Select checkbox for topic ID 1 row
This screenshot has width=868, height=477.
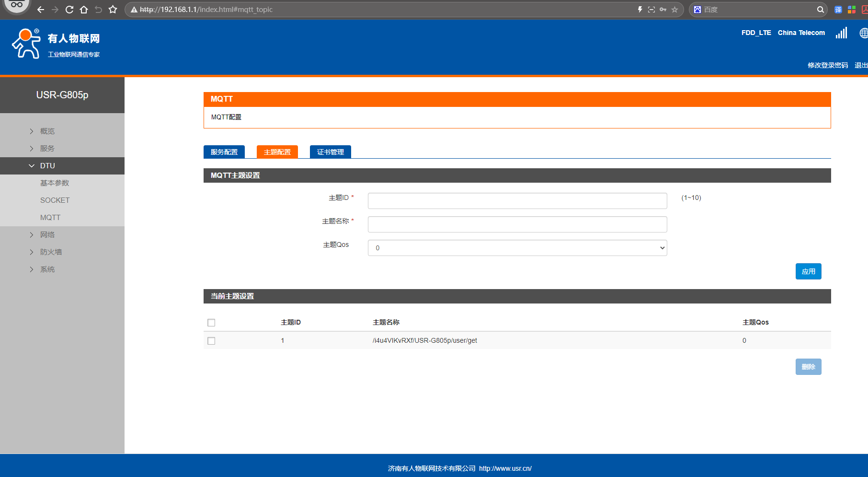click(x=211, y=341)
